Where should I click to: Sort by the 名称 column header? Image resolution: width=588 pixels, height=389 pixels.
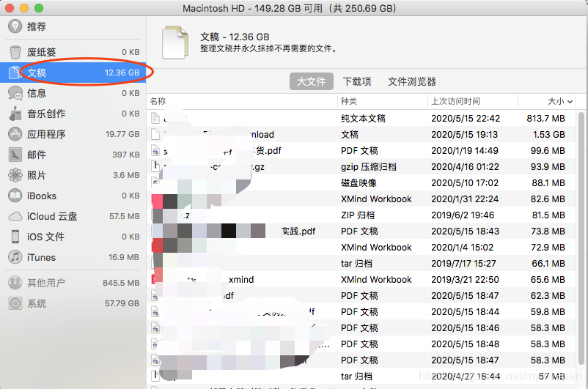click(158, 101)
